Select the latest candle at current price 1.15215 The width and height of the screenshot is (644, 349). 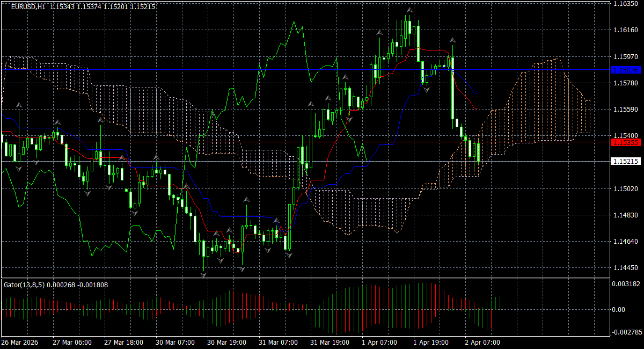(478, 152)
